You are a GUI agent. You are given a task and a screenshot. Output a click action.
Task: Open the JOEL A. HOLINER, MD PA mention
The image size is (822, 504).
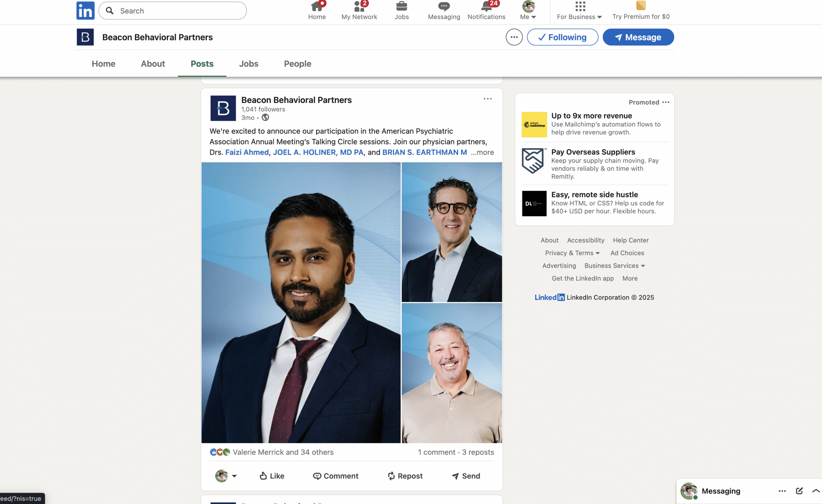(318, 152)
